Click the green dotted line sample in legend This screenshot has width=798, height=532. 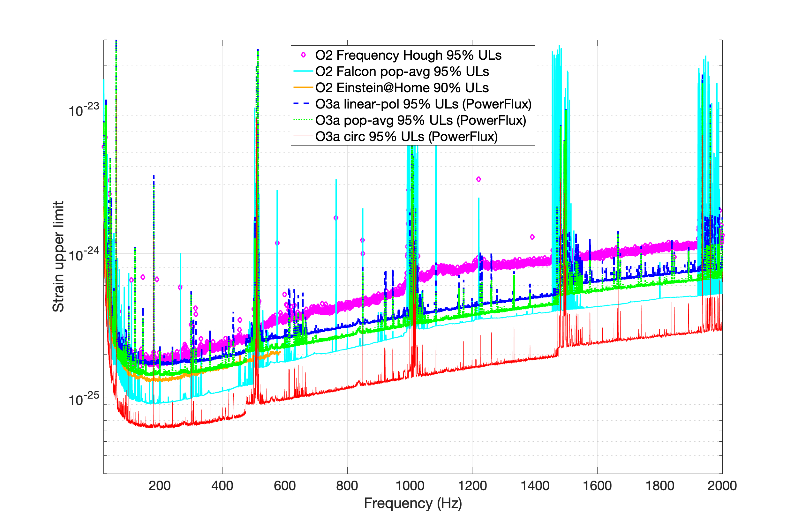(303, 120)
